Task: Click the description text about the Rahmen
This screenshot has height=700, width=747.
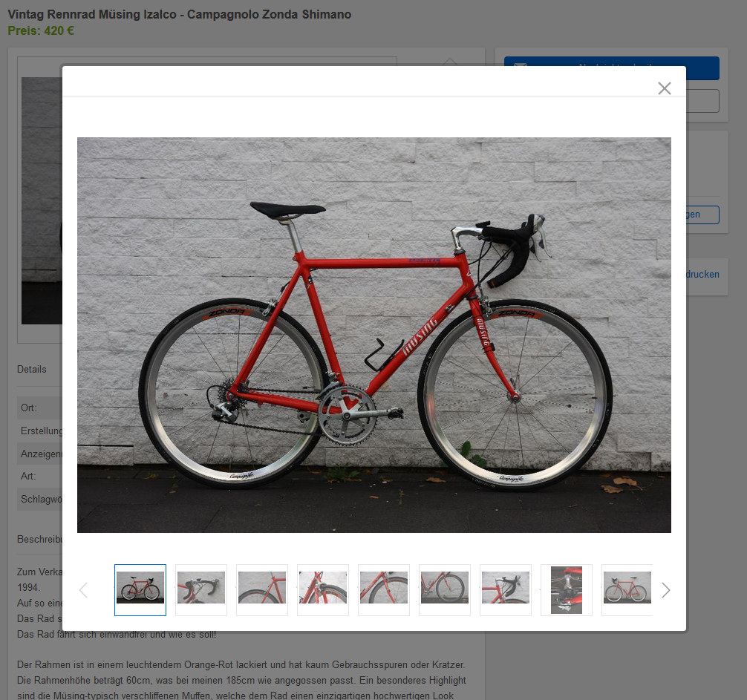Action: tap(241, 679)
